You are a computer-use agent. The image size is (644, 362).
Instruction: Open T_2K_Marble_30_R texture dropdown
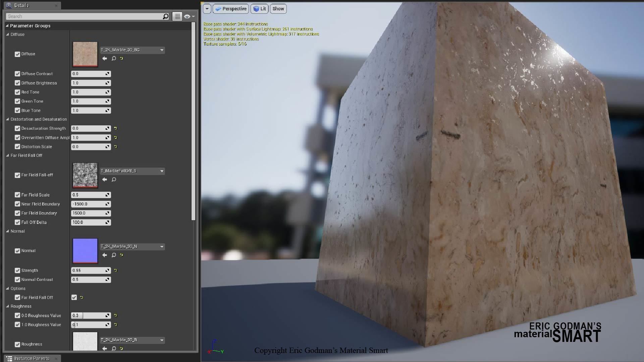[x=132, y=340]
